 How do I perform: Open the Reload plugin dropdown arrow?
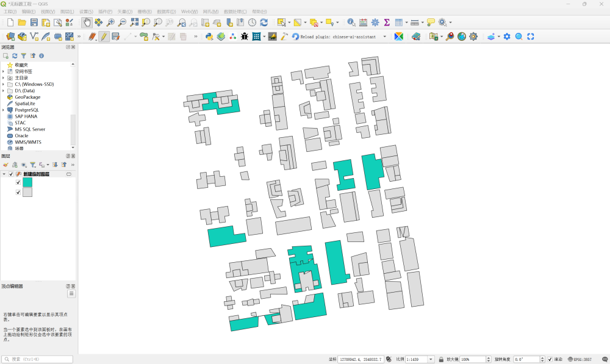(x=384, y=37)
